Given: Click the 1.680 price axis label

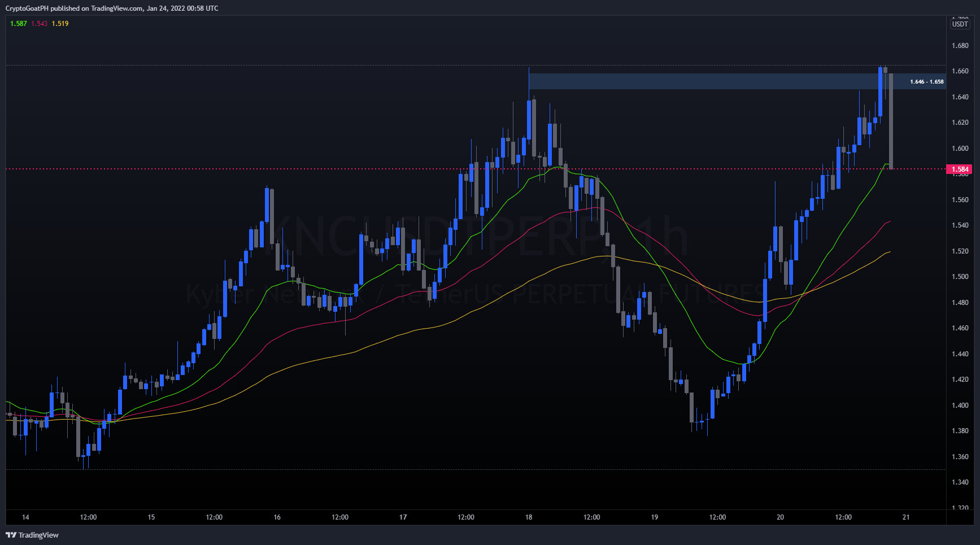Looking at the screenshot, I should 960,46.
